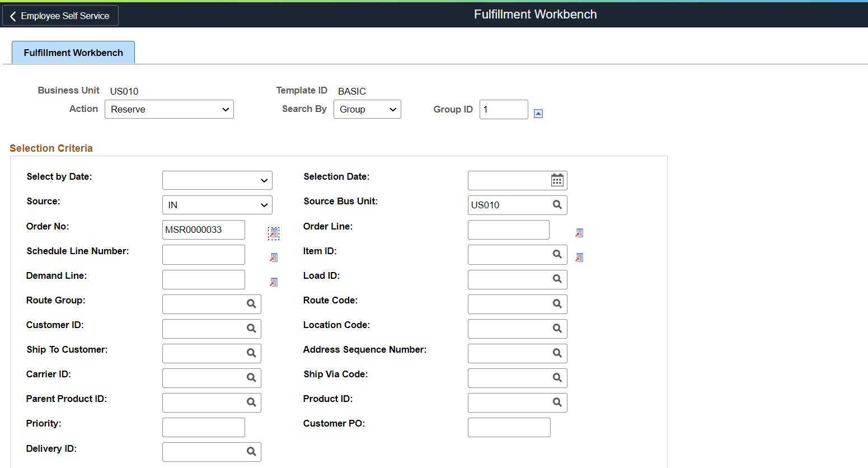Click the Order No selection list icon

[x=273, y=233]
